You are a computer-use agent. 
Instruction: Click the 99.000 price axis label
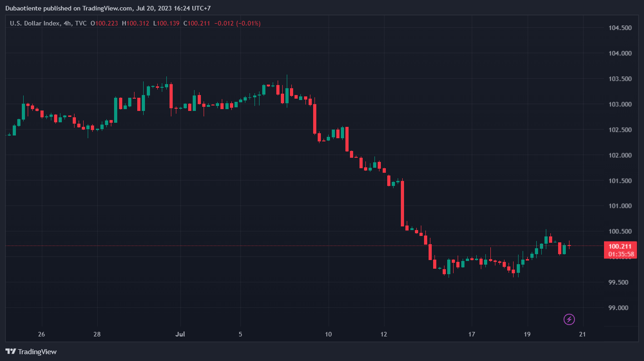coord(620,308)
